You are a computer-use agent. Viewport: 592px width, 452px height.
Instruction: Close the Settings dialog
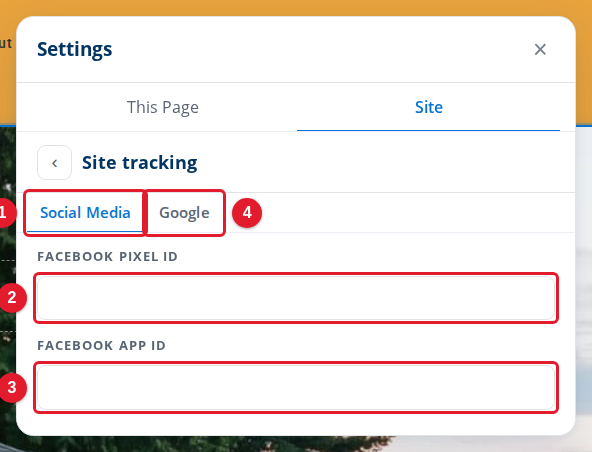[x=540, y=49]
